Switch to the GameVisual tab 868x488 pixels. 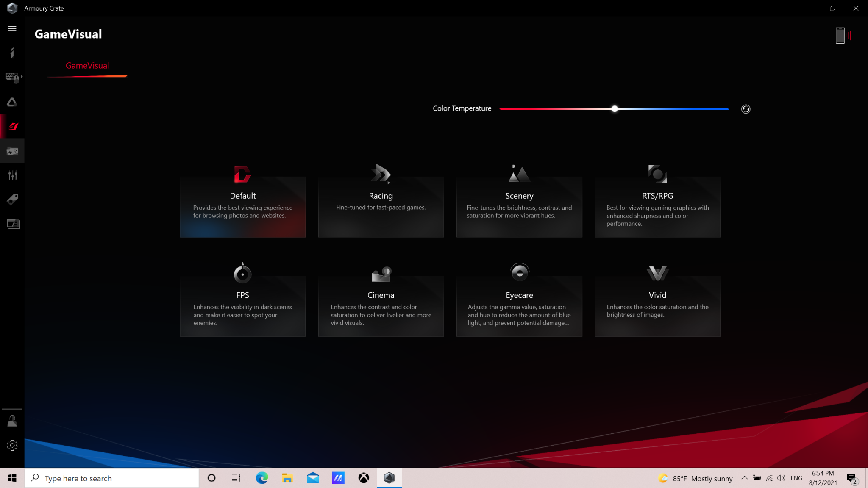(87, 66)
